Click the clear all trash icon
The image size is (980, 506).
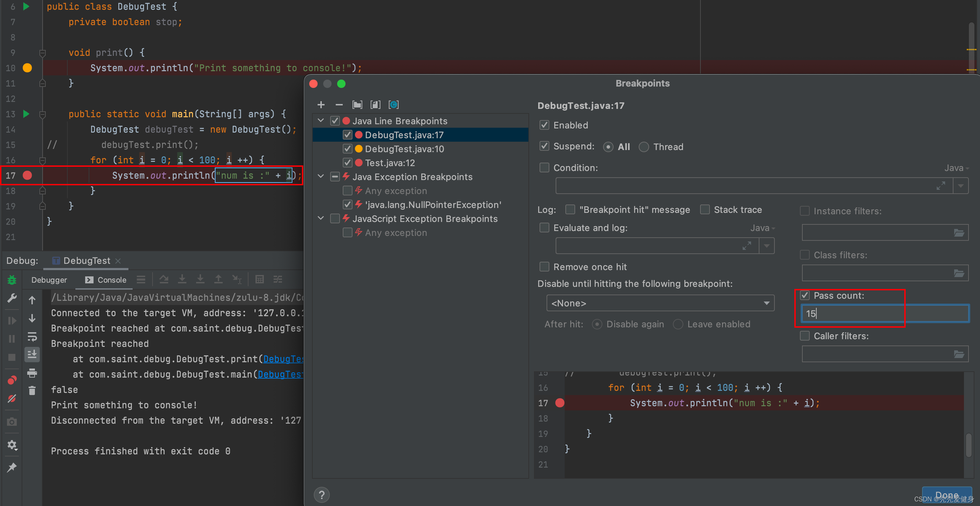tap(32, 390)
